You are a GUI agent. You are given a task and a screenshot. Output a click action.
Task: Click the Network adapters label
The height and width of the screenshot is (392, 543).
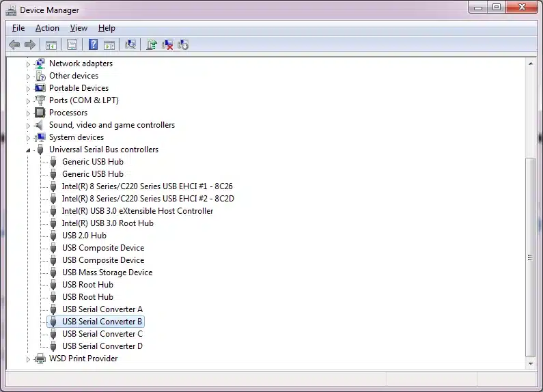click(81, 64)
